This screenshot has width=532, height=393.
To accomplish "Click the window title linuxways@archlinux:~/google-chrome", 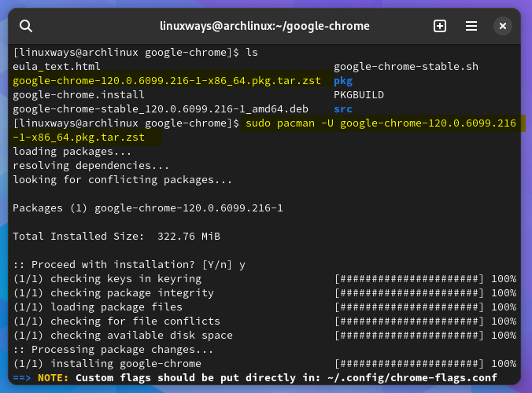I will point(264,26).
